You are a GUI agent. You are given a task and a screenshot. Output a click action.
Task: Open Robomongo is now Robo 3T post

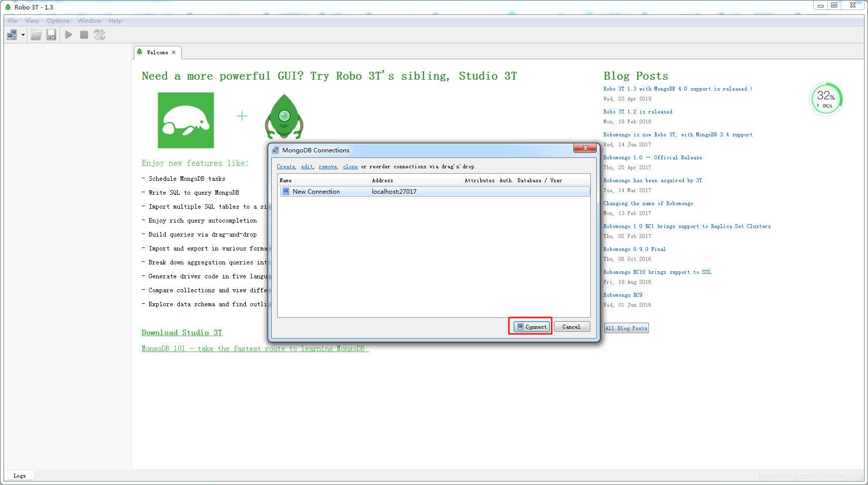678,135
